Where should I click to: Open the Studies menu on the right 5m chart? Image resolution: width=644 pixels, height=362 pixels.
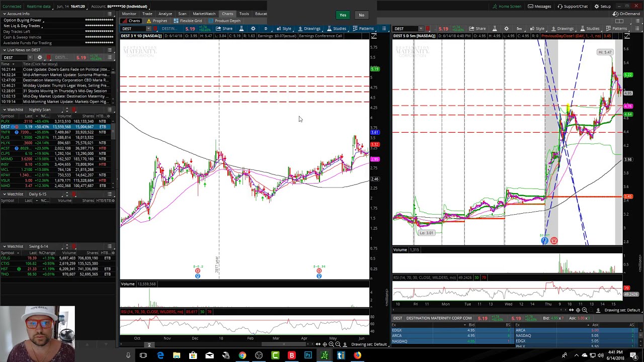click(589, 29)
